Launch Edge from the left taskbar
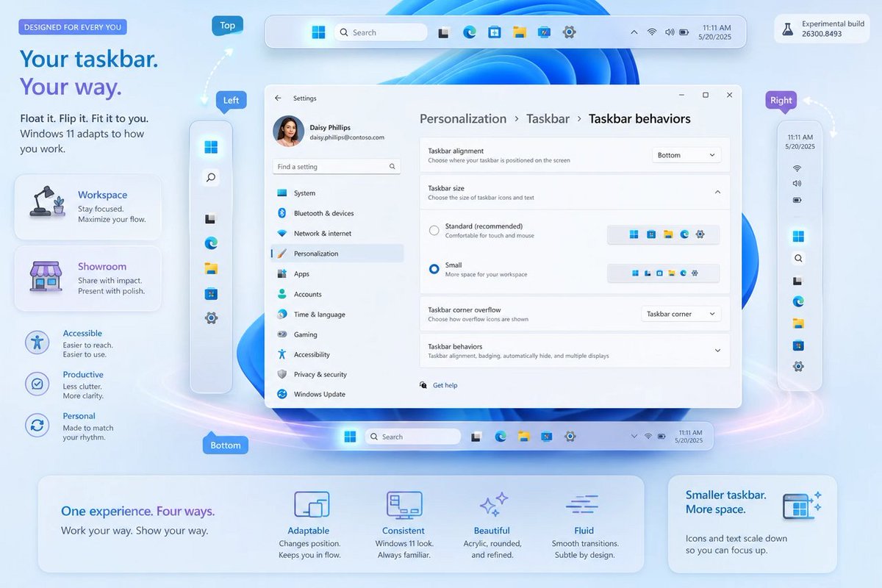 tap(211, 243)
